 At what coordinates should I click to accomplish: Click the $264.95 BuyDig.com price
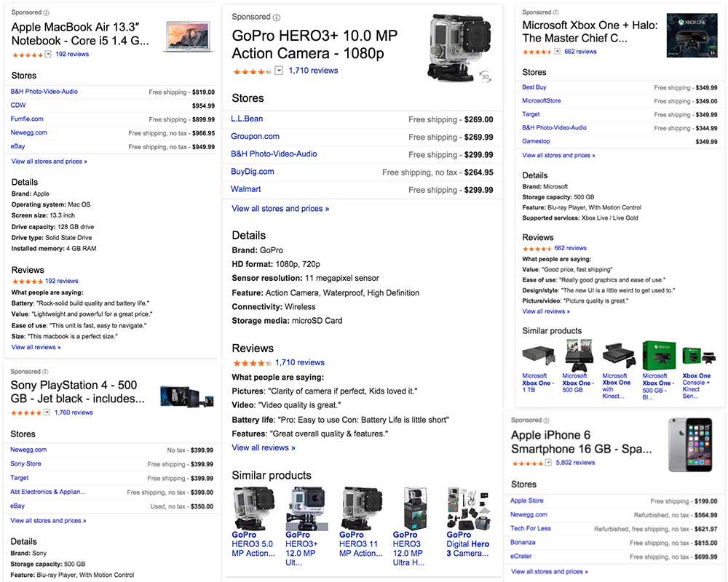[479, 172]
